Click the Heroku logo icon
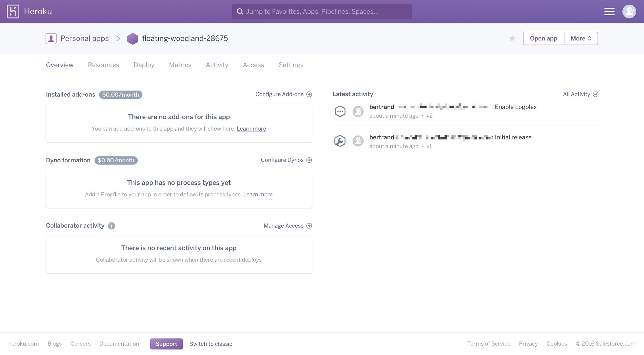 [13, 12]
